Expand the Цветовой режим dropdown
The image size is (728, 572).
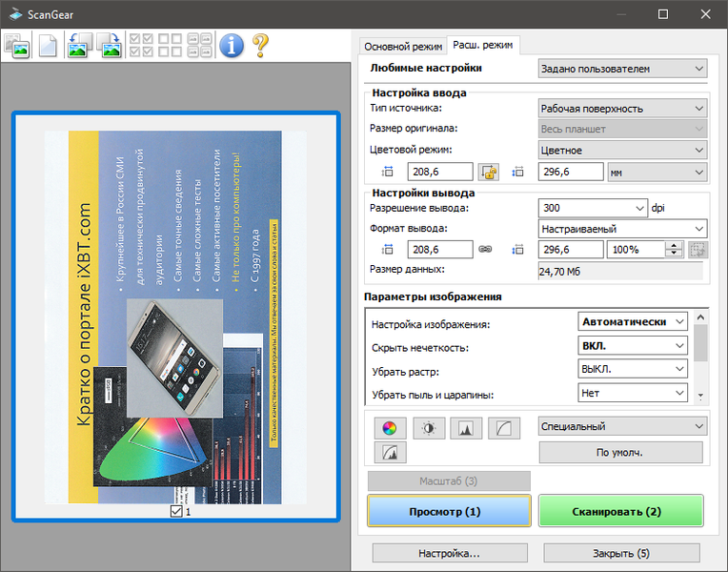pyautogui.click(x=622, y=150)
